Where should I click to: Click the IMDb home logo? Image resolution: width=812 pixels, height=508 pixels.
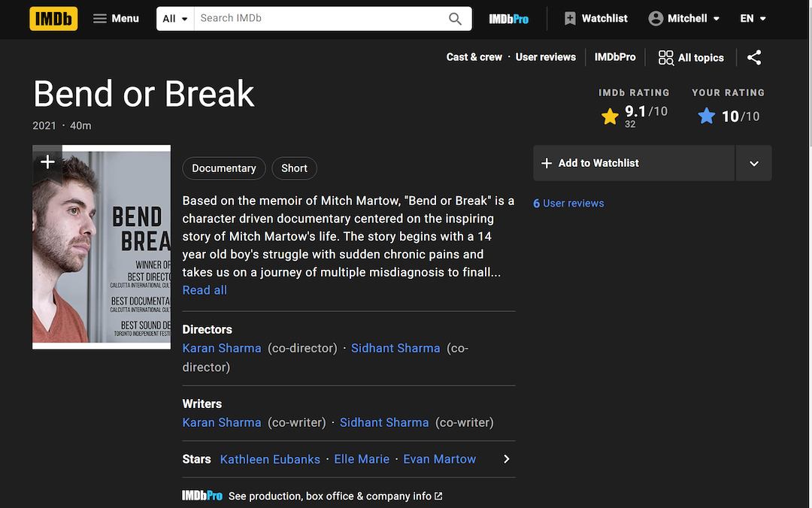[x=53, y=19]
